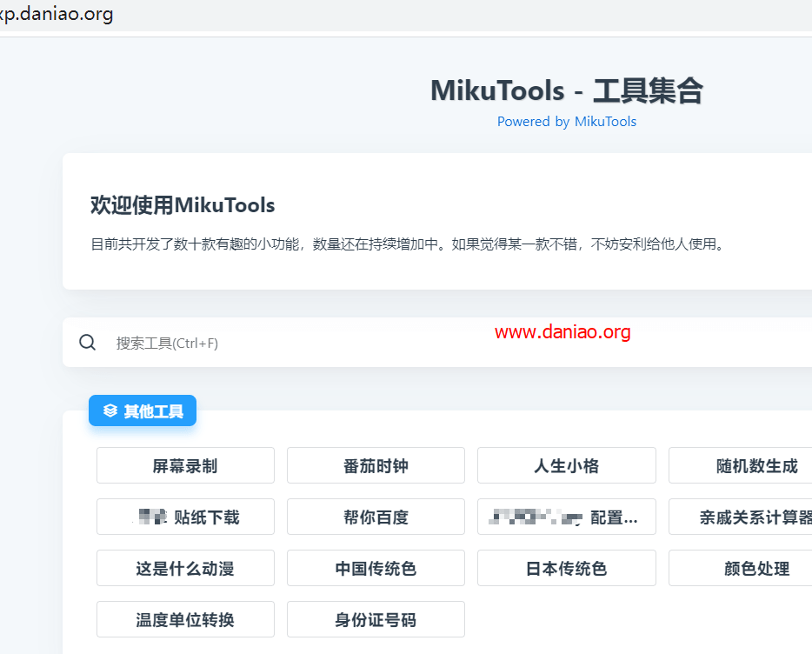Open the 中国传统色 tool
Viewport: 812px width, 654px height.
376,568
